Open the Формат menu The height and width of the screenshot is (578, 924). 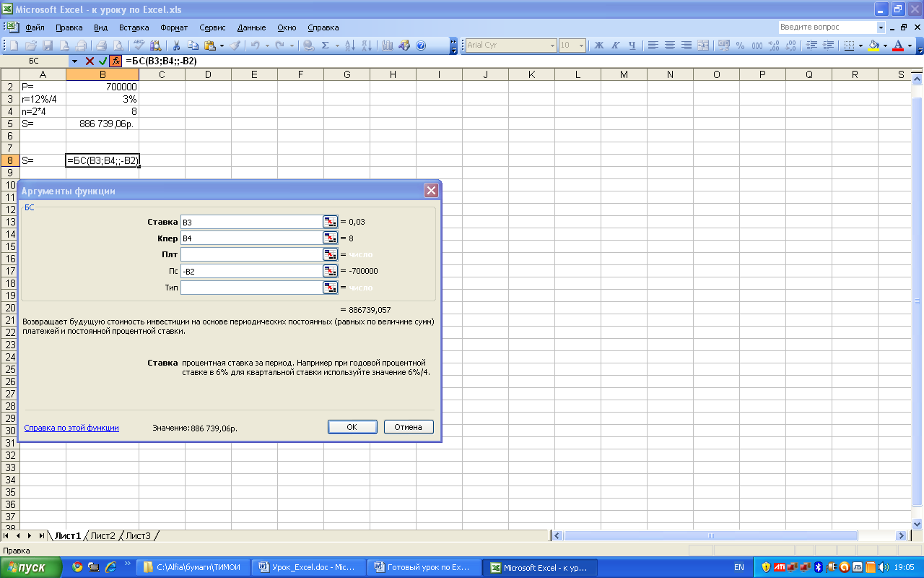pyautogui.click(x=174, y=27)
